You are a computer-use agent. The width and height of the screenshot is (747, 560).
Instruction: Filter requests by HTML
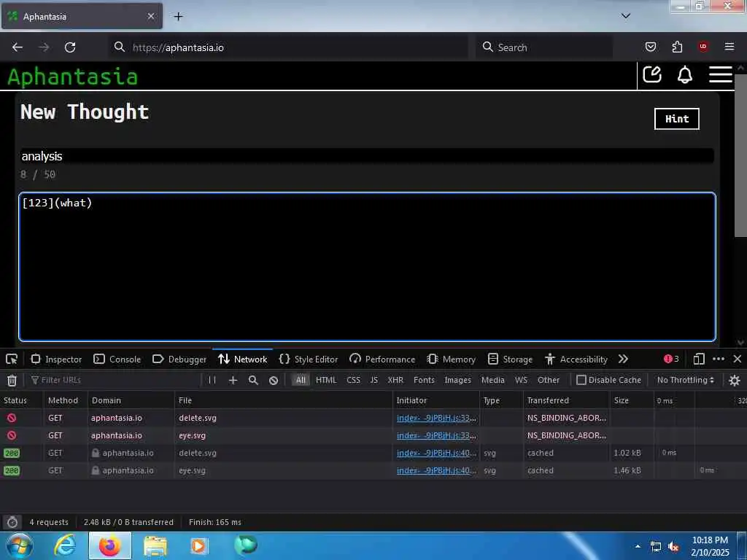click(x=326, y=380)
